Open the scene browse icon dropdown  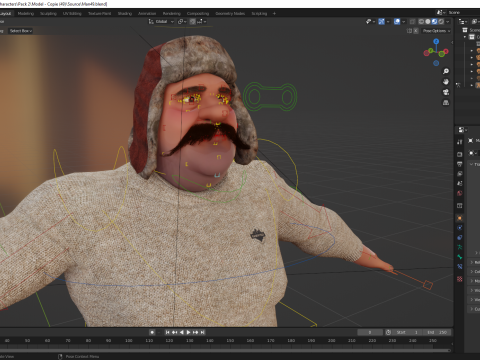point(441,12)
